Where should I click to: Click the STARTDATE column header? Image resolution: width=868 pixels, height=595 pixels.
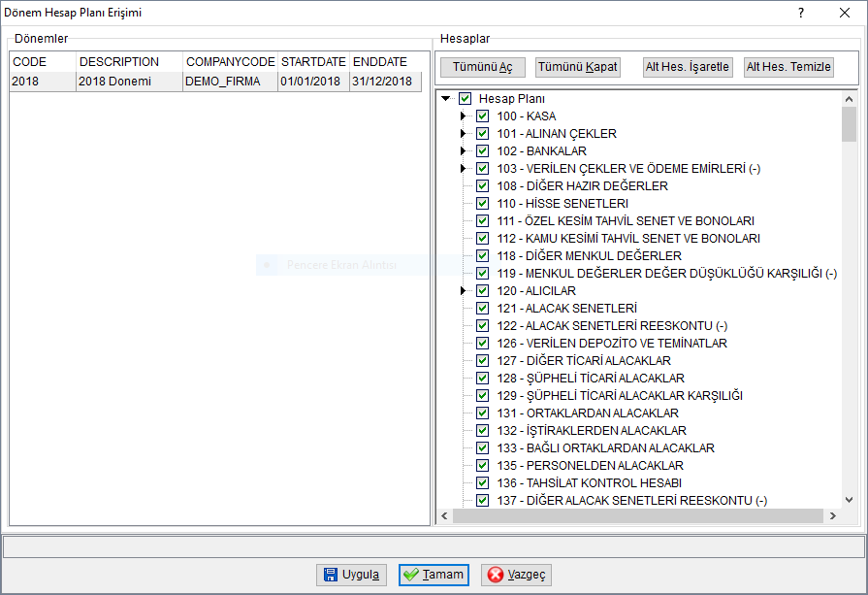pos(313,62)
